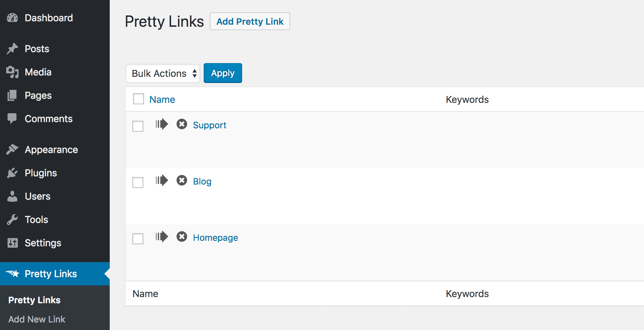Check the Blog row checkbox
Screen dimensions: 644x330
tap(138, 182)
